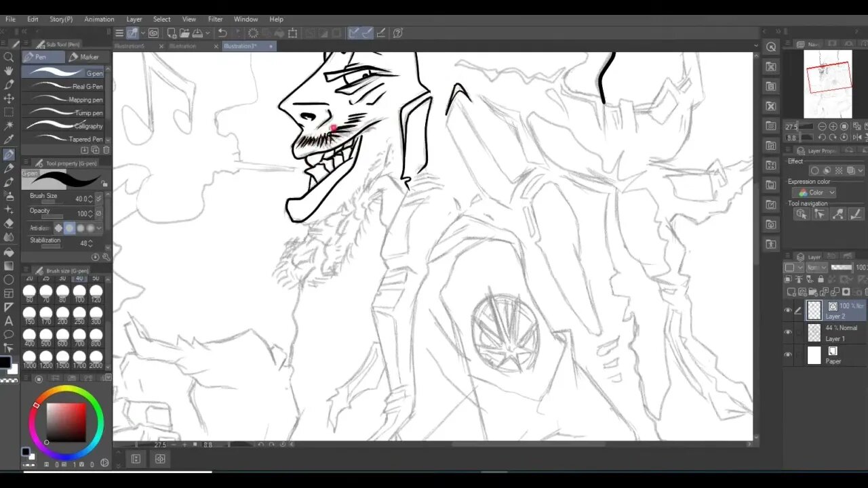Viewport: 868px width, 488px height.
Task: Click the Undo arrow in command bar
Action: (x=222, y=33)
